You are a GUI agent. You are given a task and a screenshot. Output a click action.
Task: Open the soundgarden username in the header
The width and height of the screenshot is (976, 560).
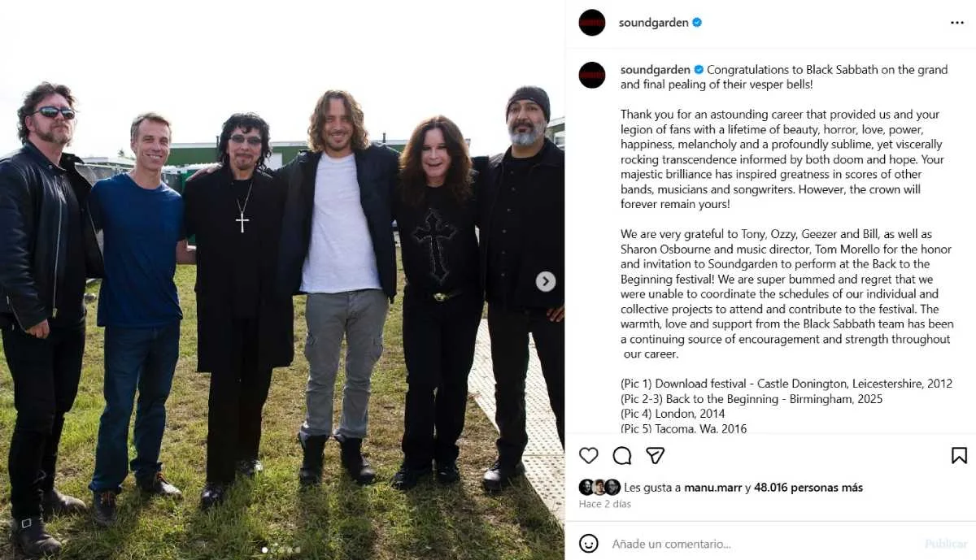point(654,23)
